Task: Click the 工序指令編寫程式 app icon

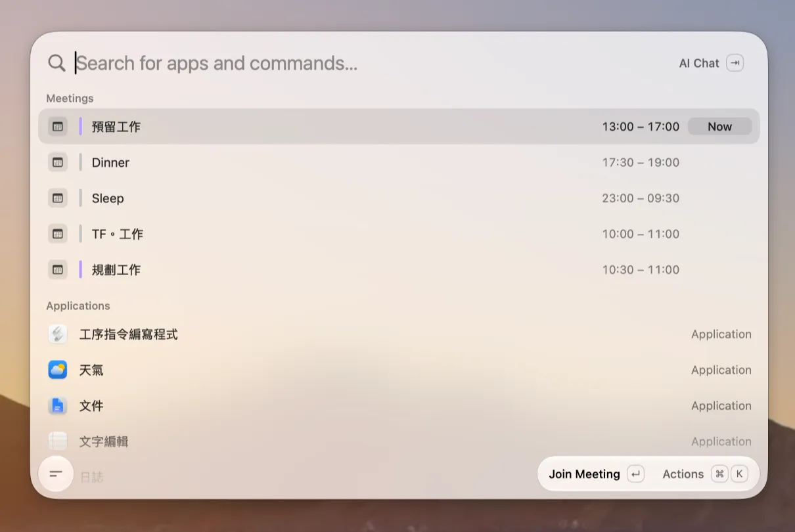Action: point(58,334)
